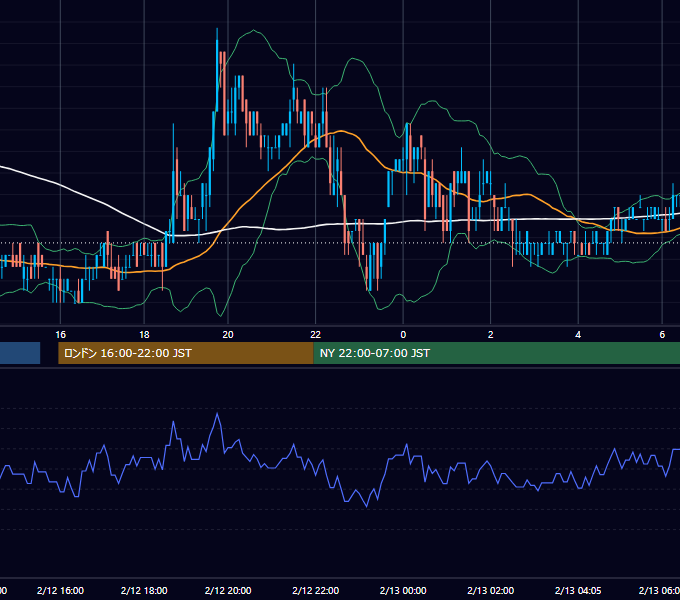Click the '2/13 04:05' date label

(578, 590)
